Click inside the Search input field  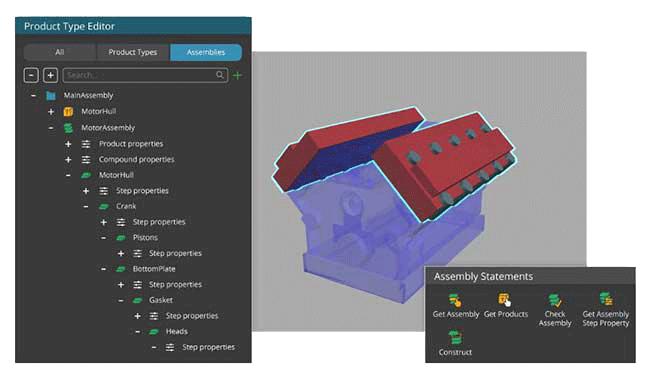click(x=140, y=75)
